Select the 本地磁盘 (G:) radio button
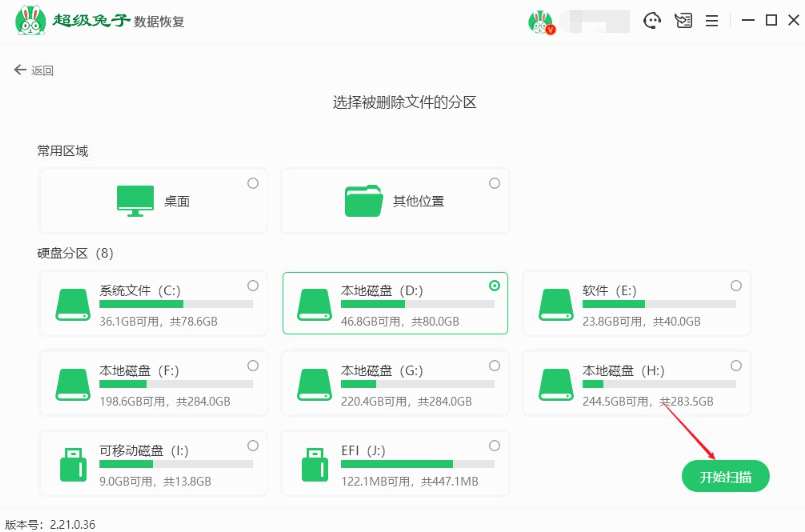Viewport: 805px width, 532px height. (x=494, y=366)
